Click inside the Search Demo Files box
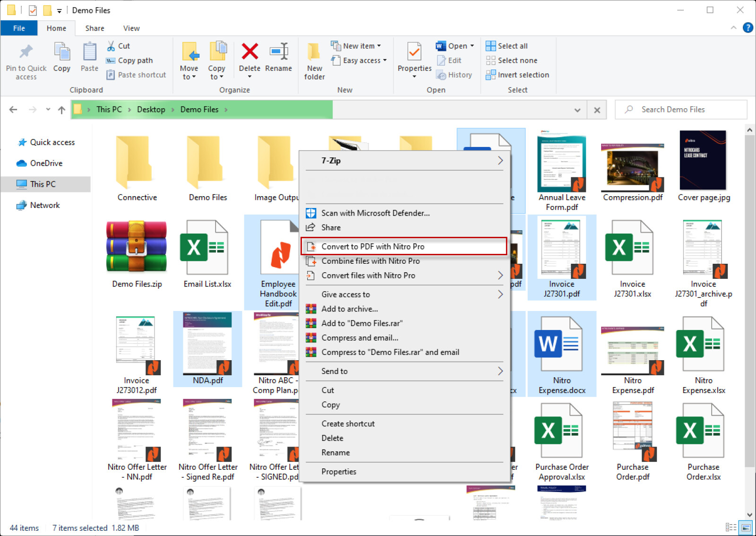The width and height of the screenshot is (756, 536). pyautogui.click(x=680, y=109)
